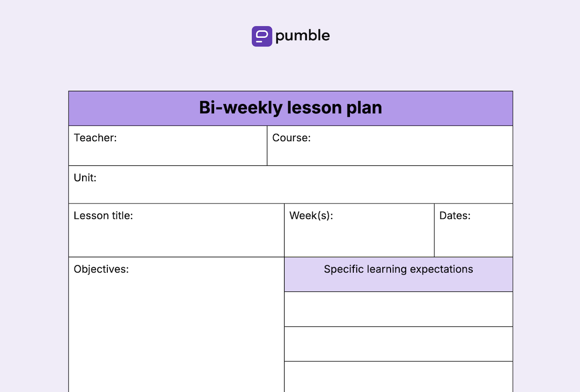580x392 pixels.
Task: Click the Lesson title cell
Action: pyautogui.click(x=176, y=230)
